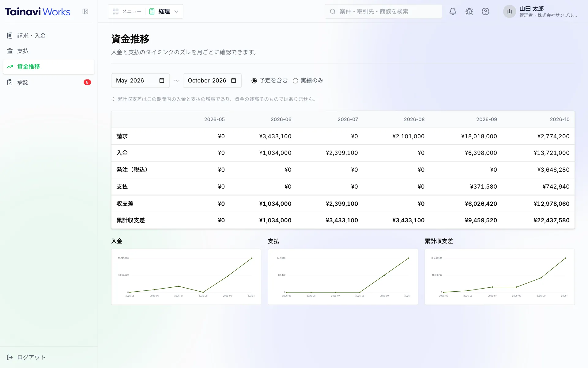Focus the 案件・取引先・商談 search field
The height and width of the screenshot is (368, 588).
tap(383, 12)
